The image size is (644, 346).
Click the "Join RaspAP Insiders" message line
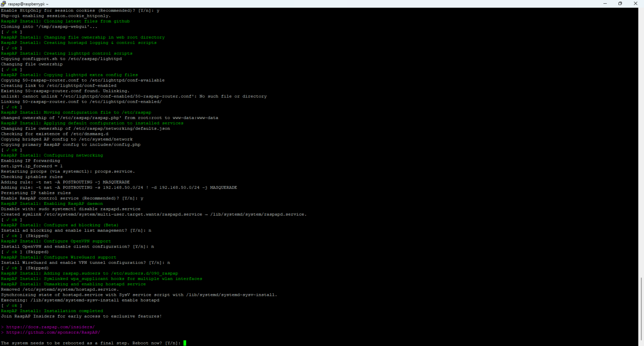coord(81,316)
